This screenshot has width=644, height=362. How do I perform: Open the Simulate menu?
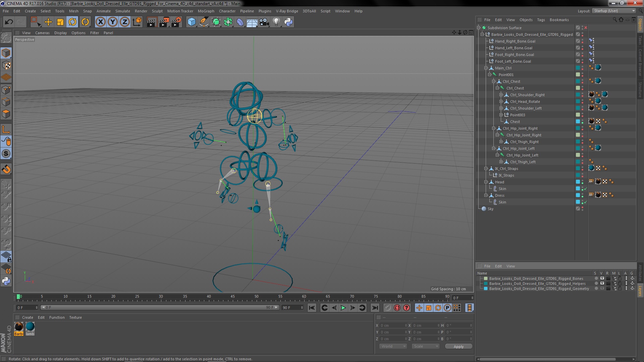pos(123,11)
